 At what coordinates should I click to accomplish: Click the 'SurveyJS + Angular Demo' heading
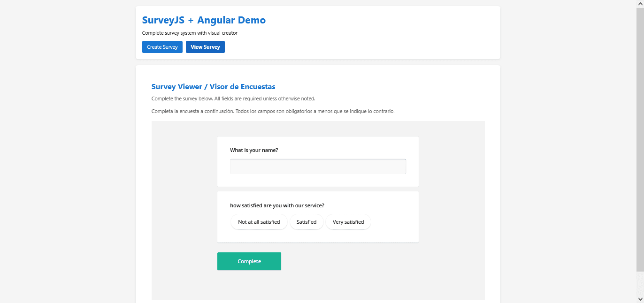click(x=204, y=20)
